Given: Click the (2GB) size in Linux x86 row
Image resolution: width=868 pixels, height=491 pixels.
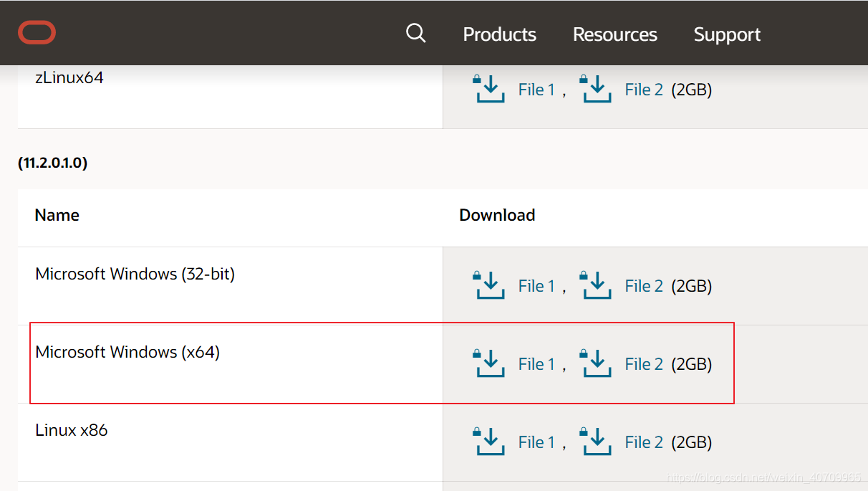Looking at the screenshot, I should (x=691, y=442).
